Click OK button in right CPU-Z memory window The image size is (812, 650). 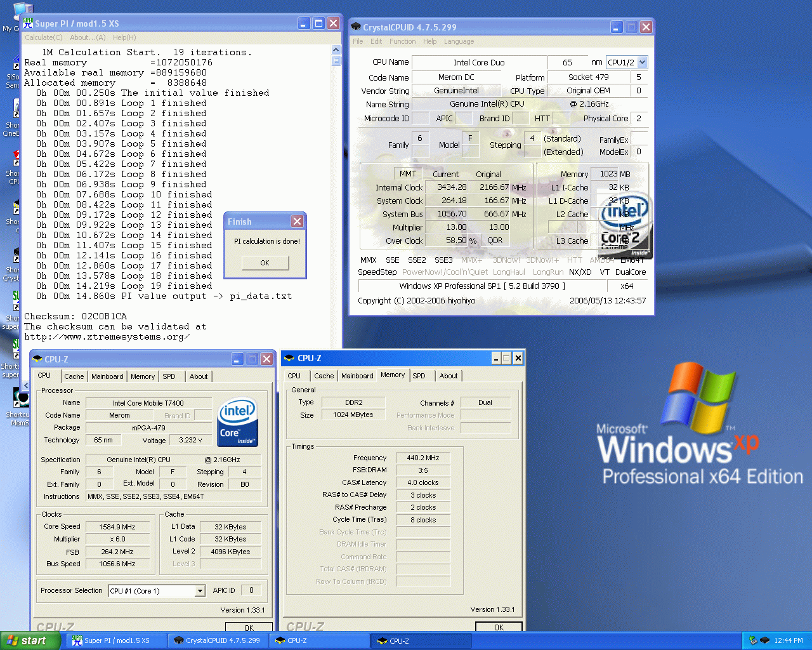[499, 627]
